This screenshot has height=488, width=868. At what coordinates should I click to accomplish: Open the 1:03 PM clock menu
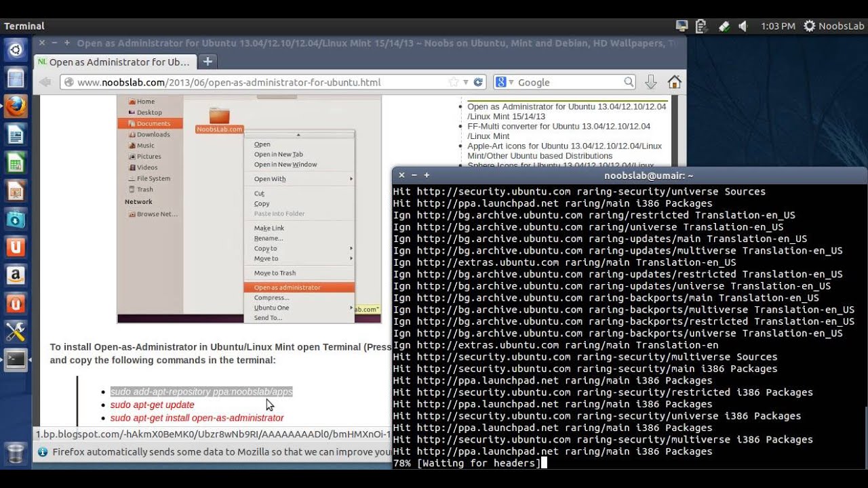[778, 26]
